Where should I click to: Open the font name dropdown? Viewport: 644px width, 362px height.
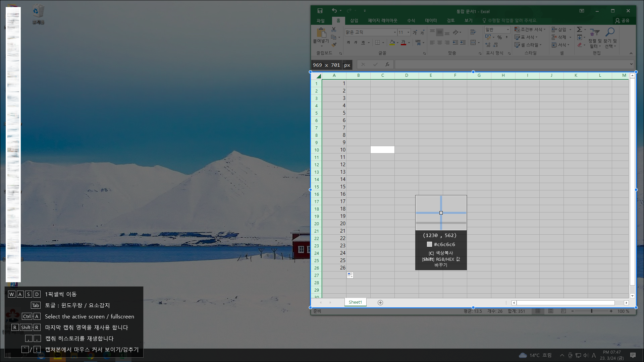pyautogui.click(x=395, y=33)
